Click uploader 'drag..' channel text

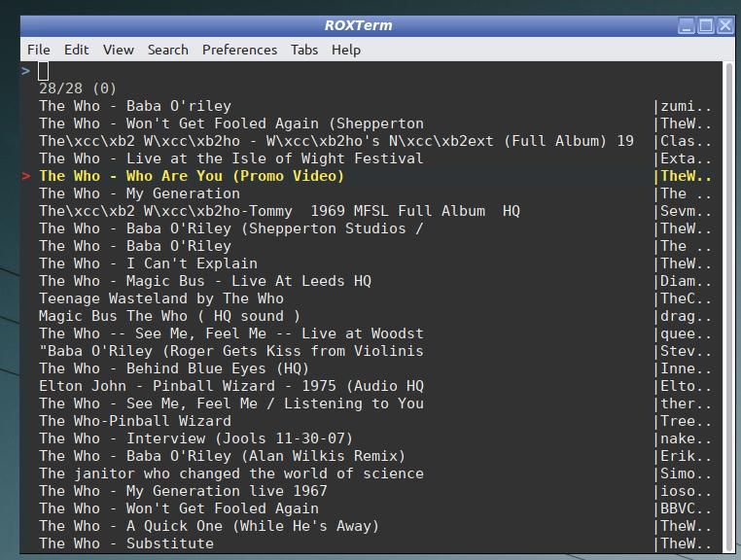(x=686, y=316)
